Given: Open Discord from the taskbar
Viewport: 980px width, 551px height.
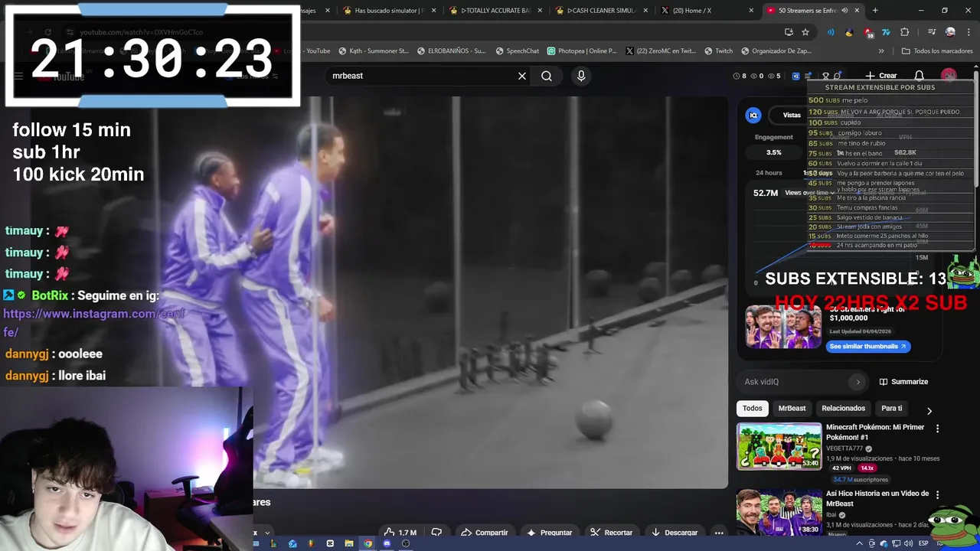Looking at the screenshot, I should [x=387, y=543].
